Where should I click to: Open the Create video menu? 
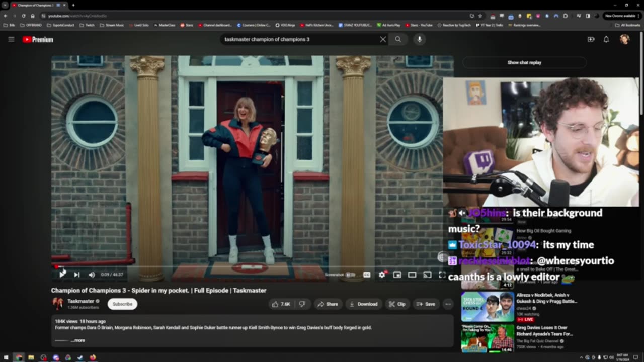[x=591, y=39]
